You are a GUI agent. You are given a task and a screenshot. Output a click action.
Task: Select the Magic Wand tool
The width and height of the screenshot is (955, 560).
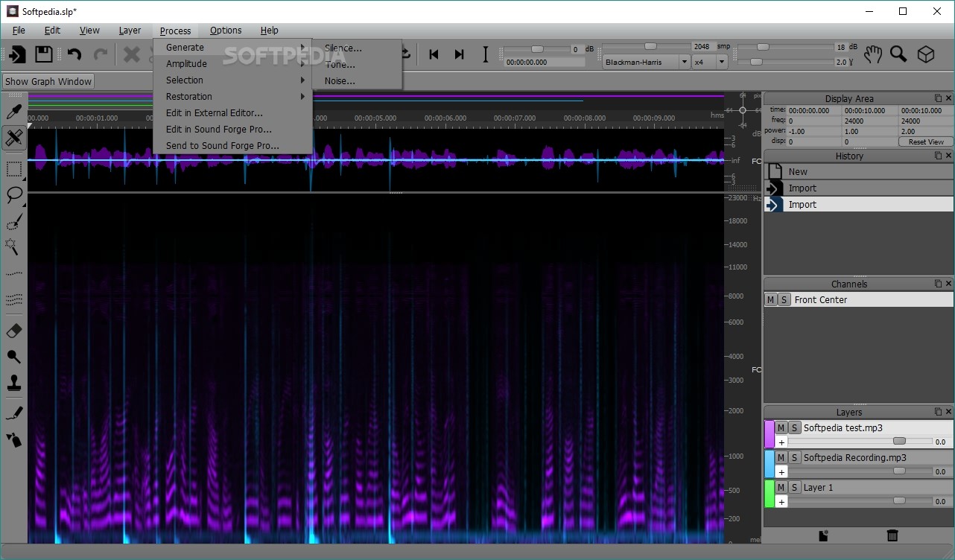coord(13,246)
